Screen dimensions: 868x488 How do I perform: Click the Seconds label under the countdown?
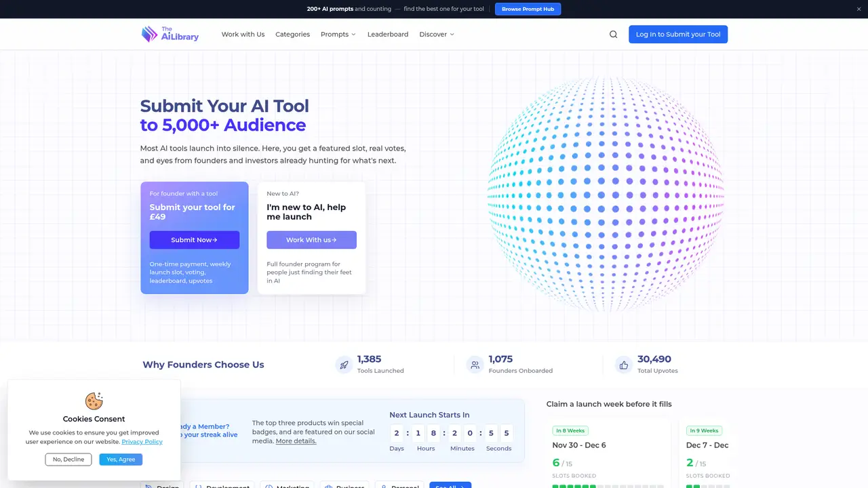[x=498, y=449]
